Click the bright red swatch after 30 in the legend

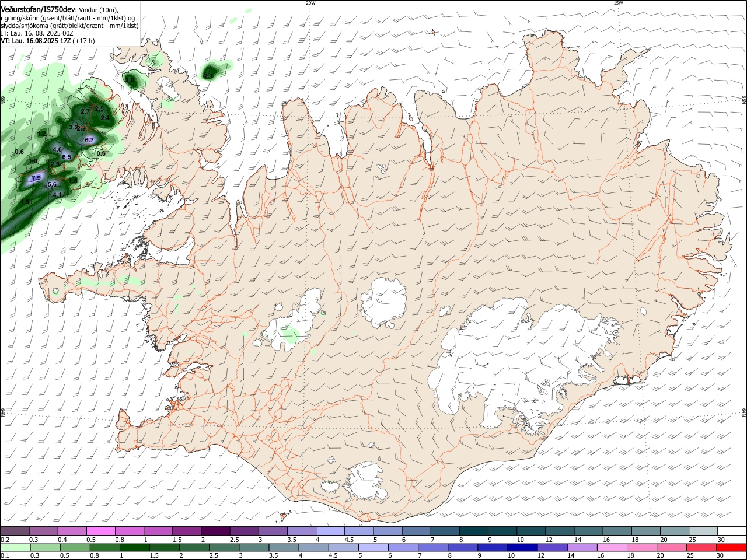[732, 548]
